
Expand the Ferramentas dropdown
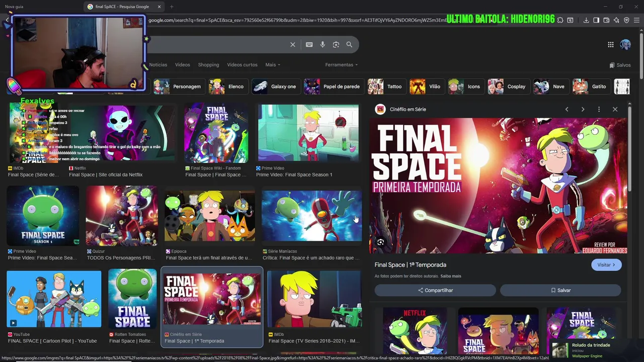(342, 65)
